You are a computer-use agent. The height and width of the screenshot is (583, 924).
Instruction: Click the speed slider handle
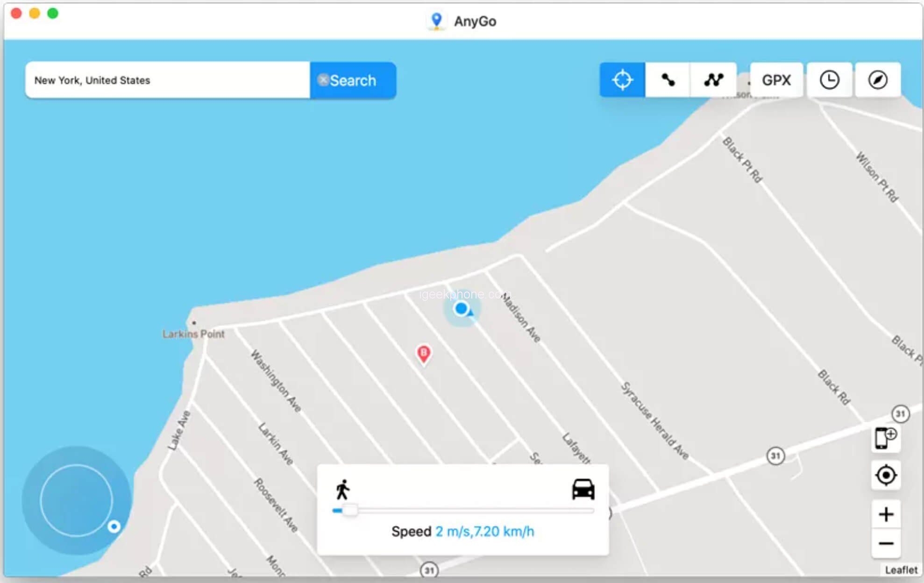(349, 510)
